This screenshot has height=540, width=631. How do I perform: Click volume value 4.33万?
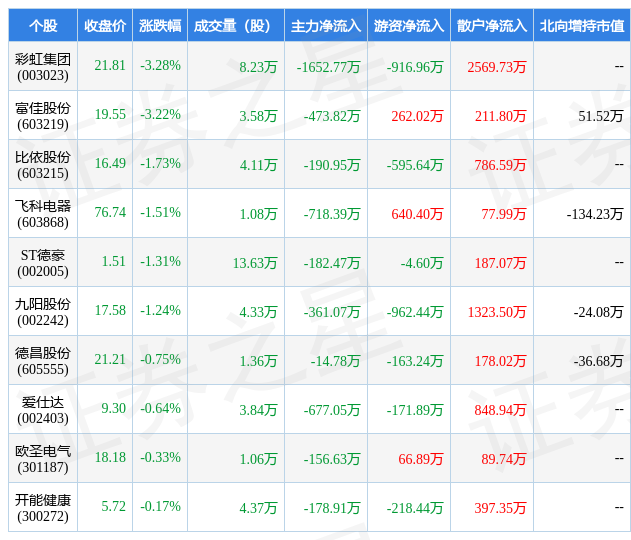coord(258,312)
